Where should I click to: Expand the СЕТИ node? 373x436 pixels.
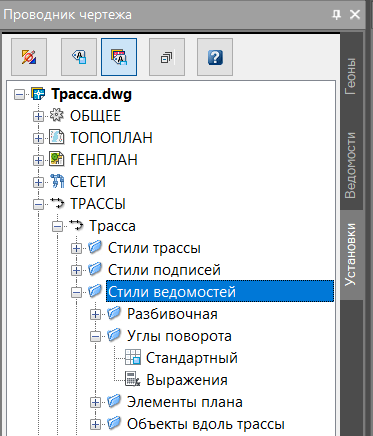tap(38, 182)
